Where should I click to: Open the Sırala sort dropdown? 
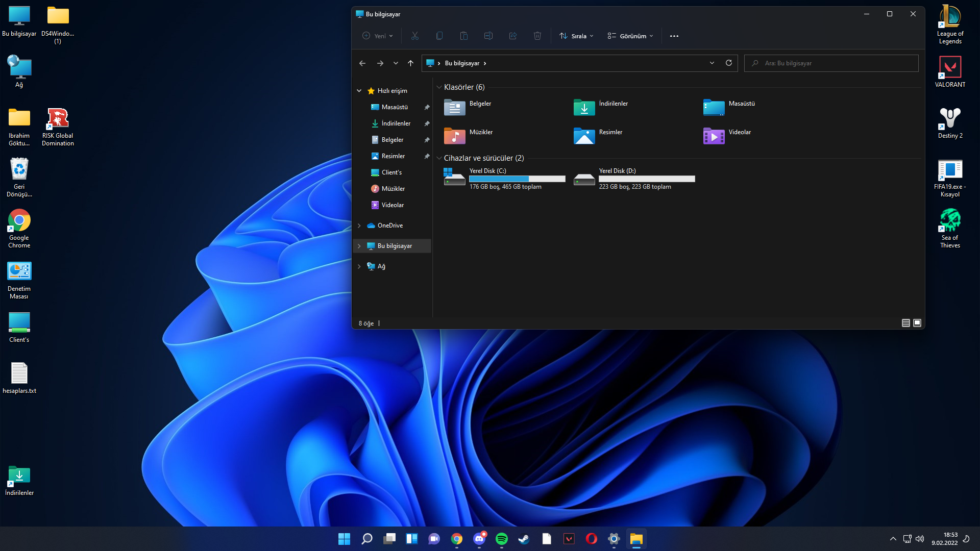tap(576, 36)
